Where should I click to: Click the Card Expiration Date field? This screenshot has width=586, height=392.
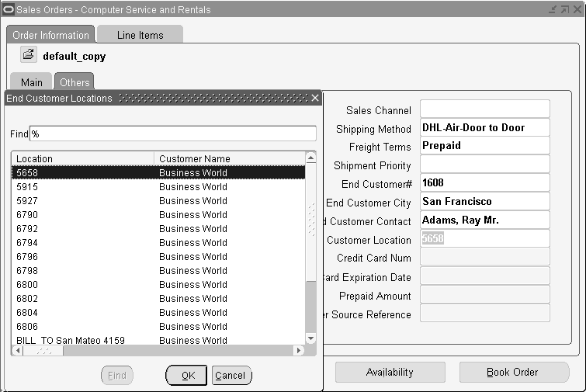coord(485,276)
